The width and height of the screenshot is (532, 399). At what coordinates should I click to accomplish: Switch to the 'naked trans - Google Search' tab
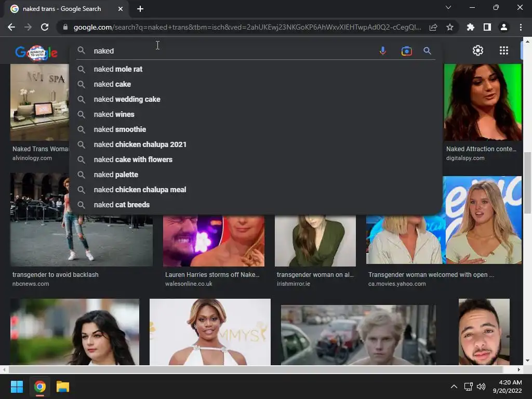click(66, 9)
